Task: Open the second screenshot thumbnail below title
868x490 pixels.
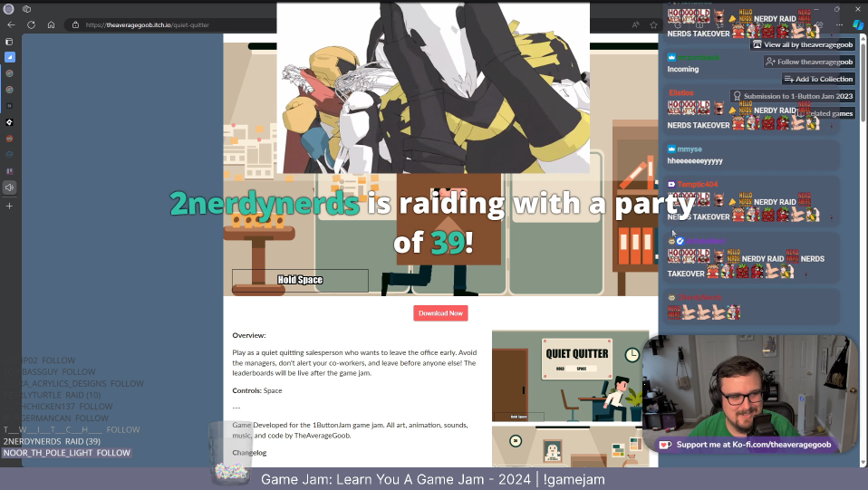Action: coord(570,447)
